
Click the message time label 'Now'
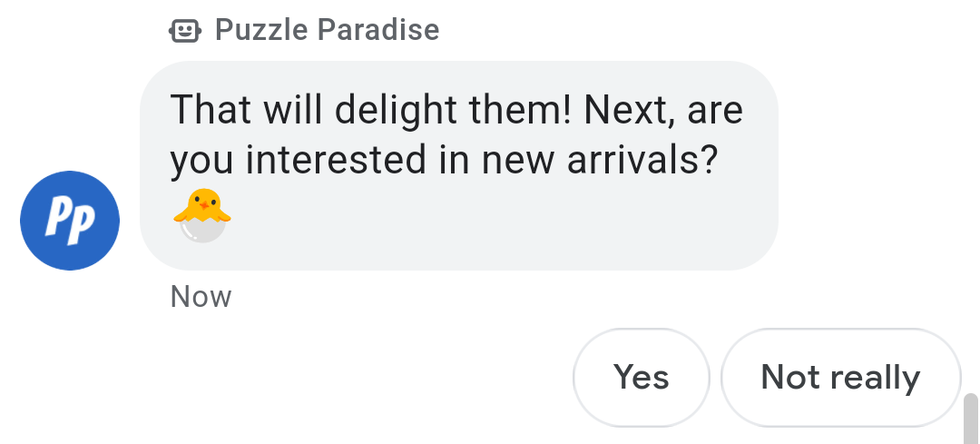pos(201,297)
